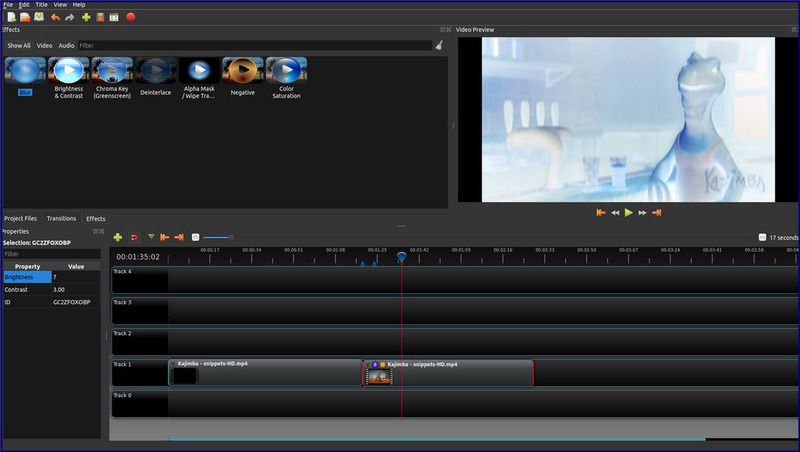This screenshot has height=452, width=800.
Task: Click the horizontal timeline scrollbar
Action: coord(437,439)
